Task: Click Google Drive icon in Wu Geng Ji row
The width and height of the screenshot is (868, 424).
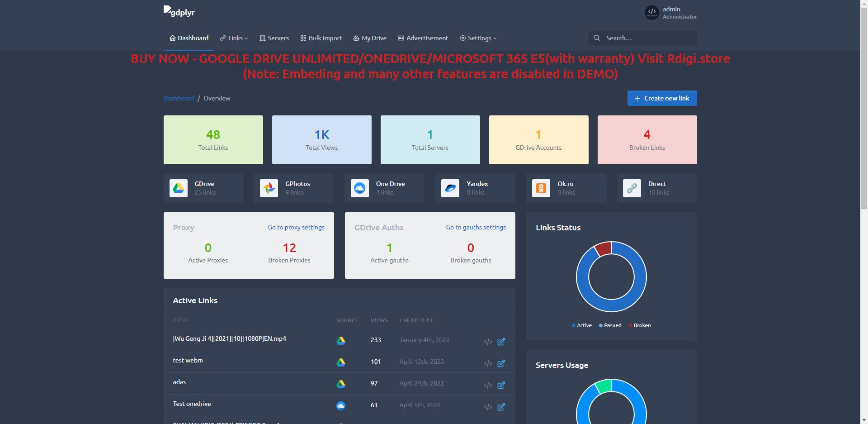Action: [x=341, y=340]
